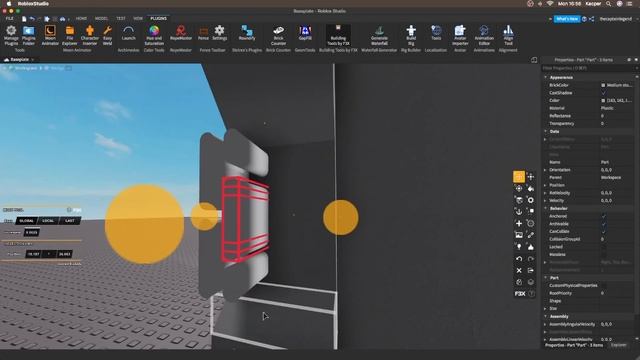640x360 pixels.
Task: Switch to the MODEL tab
Action: pyautogui.click(x=101, y=18)
